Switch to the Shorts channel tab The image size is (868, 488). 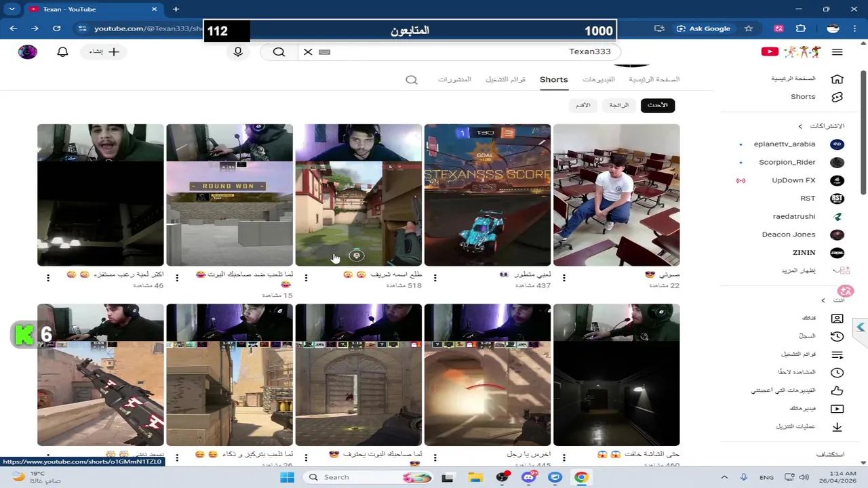click(553, 79)
